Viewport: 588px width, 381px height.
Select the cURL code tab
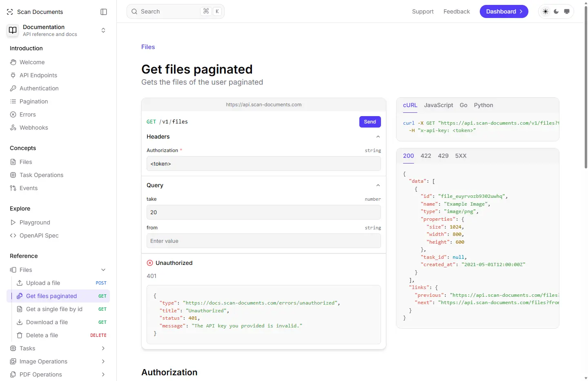click(410, 105)
